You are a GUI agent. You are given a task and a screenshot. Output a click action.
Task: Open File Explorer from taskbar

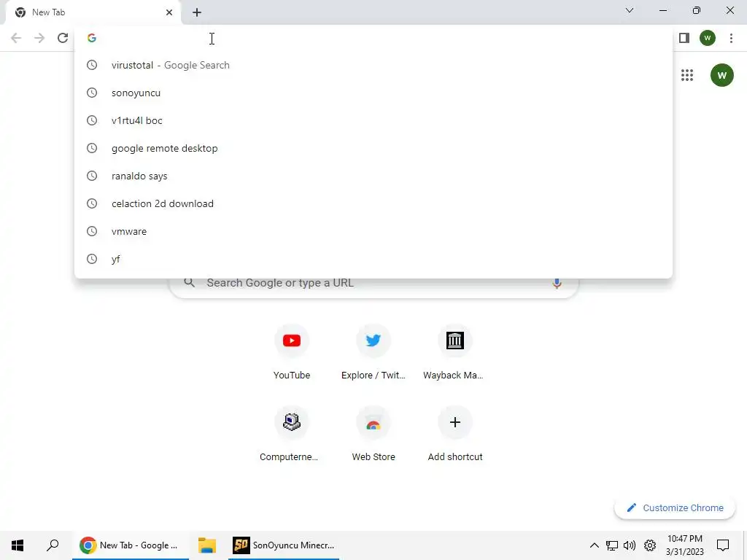pos(207,545)
